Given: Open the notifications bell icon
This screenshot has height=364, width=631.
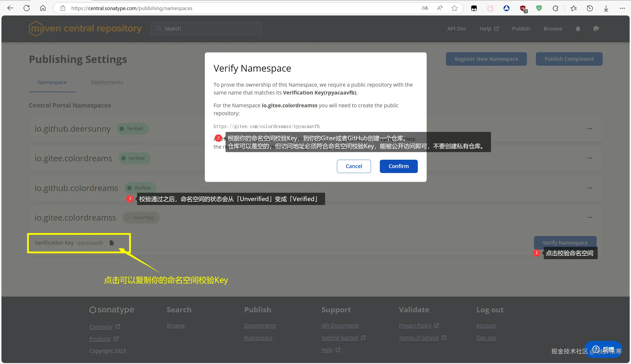Looking at the screenshot, I should pyautogui.click(x=578, y=29).
